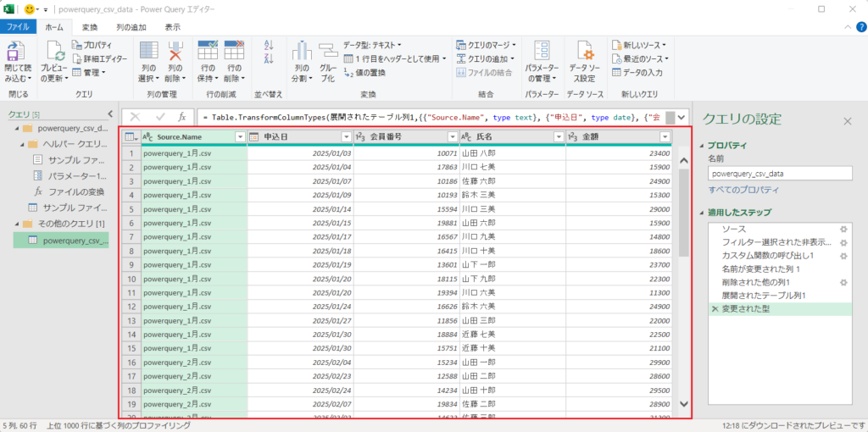
Task: Click データの入力 enter data
Action: [x=637, y=72]
